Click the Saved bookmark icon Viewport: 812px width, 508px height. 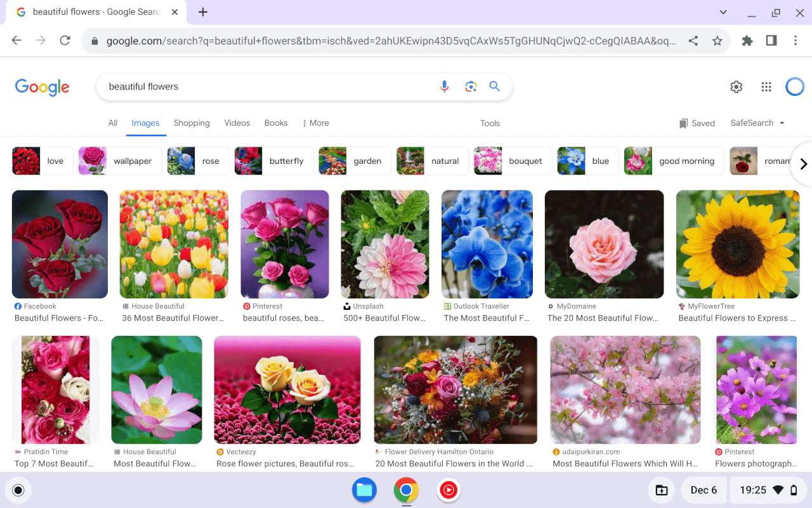point(684,123)
